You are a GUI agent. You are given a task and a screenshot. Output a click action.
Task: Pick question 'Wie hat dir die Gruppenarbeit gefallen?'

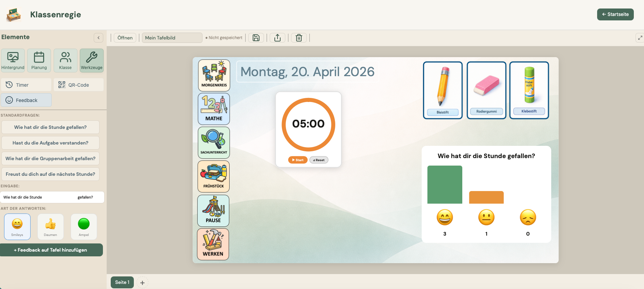(x=50, y=158)
